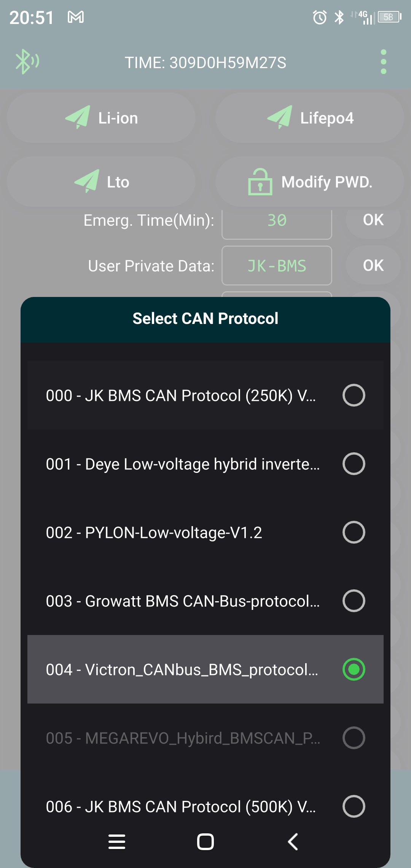This screenshot has height=868, width=411.
Task: Tap the Lifepo4 paper plane icon
Action: point(280,117)
